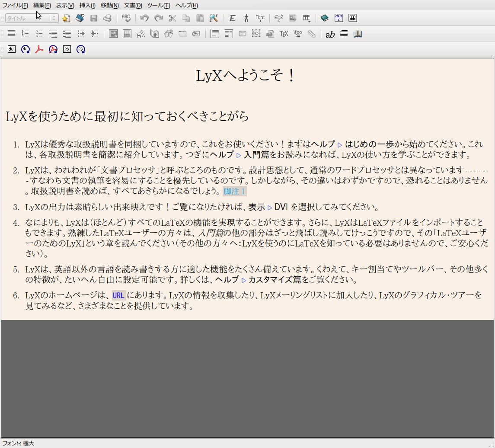Viewport: 495px width, 448px height.
Task: Update PDF view with circled Acrobat icon
Action: 53,49
